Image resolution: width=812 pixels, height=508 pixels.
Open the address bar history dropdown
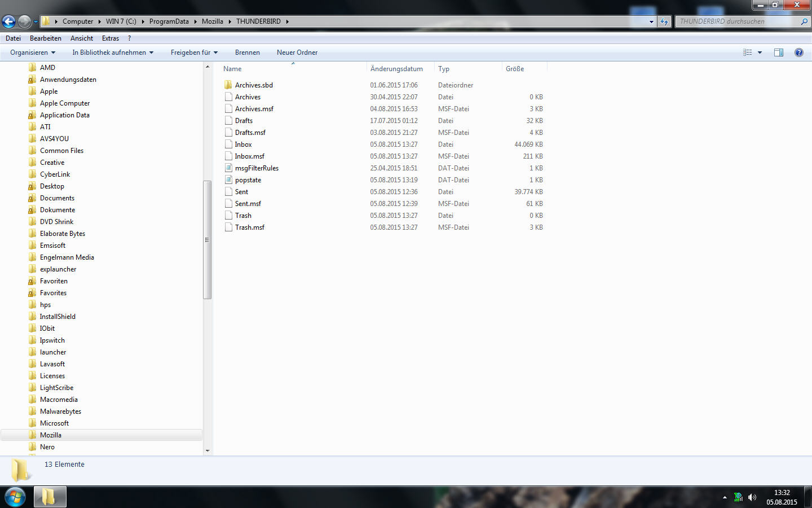(x=651, y=21)
